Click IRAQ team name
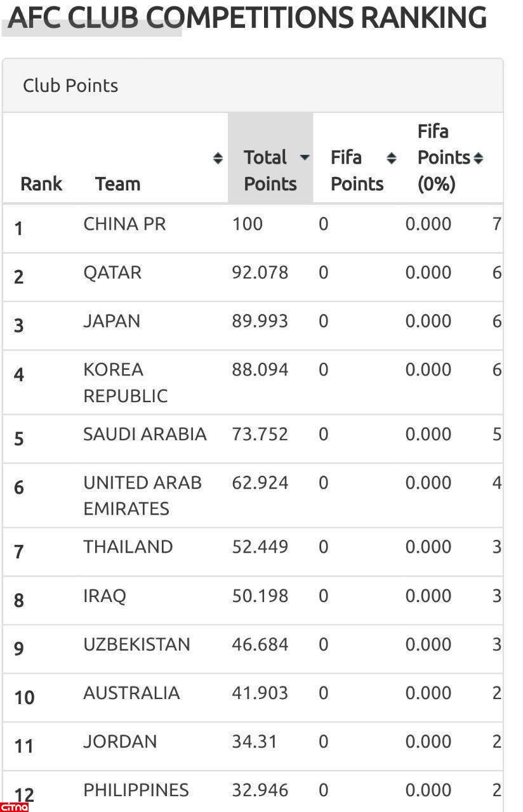Screen dimensions: 523x812 pos(105,596)
